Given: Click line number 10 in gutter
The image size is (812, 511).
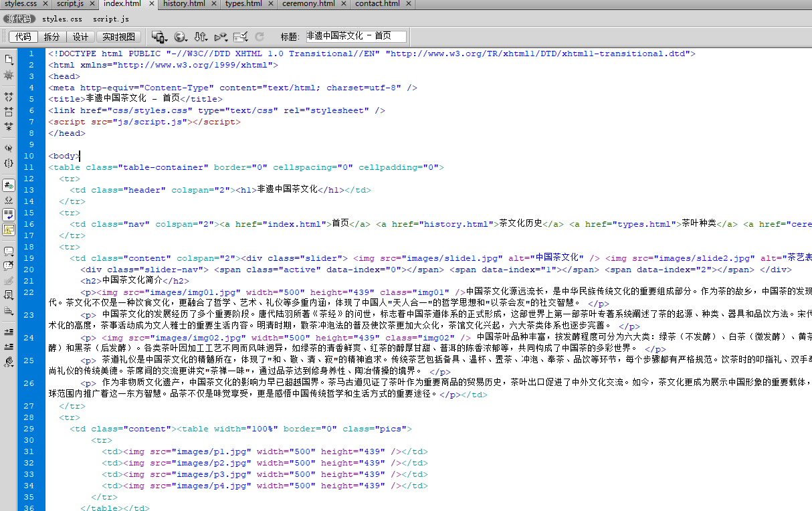Looking at the screenshot, I should click(x=28, y=156).
